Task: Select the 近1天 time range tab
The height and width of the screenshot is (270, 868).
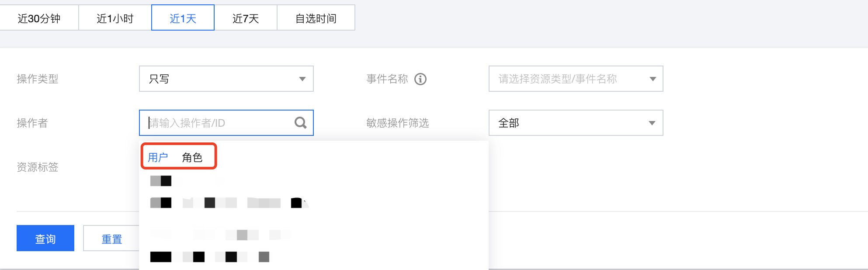Action: pyautogui.click(x=183, y=18)
